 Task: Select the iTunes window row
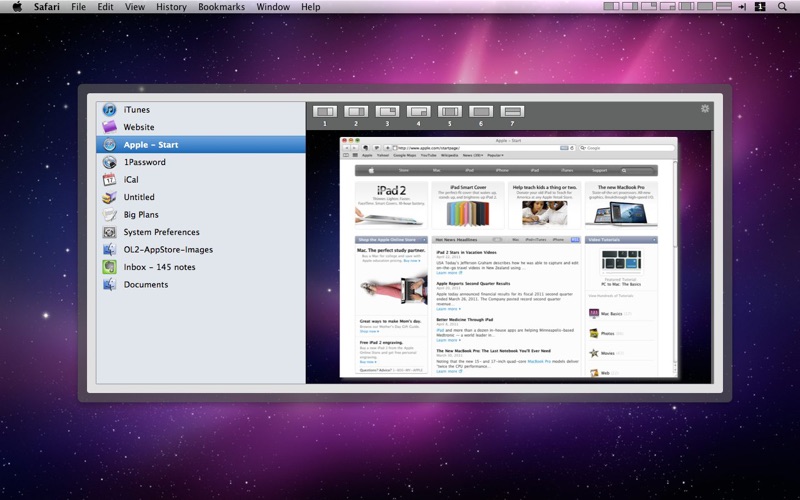[x=201, y=110]
